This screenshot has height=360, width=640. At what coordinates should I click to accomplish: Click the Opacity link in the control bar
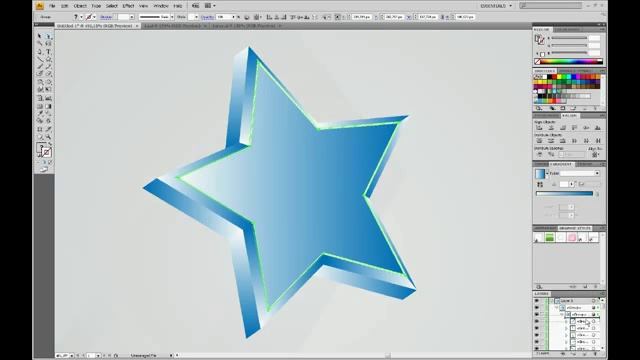(x=207, y=17)
